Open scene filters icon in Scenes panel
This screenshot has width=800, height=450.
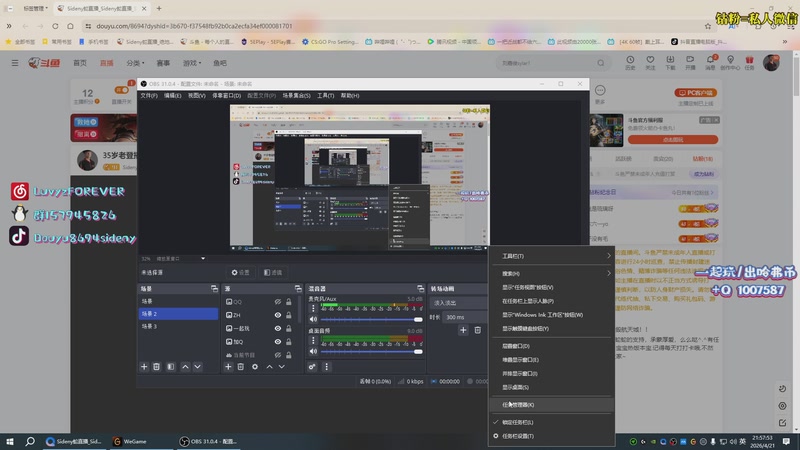point(171,367)
